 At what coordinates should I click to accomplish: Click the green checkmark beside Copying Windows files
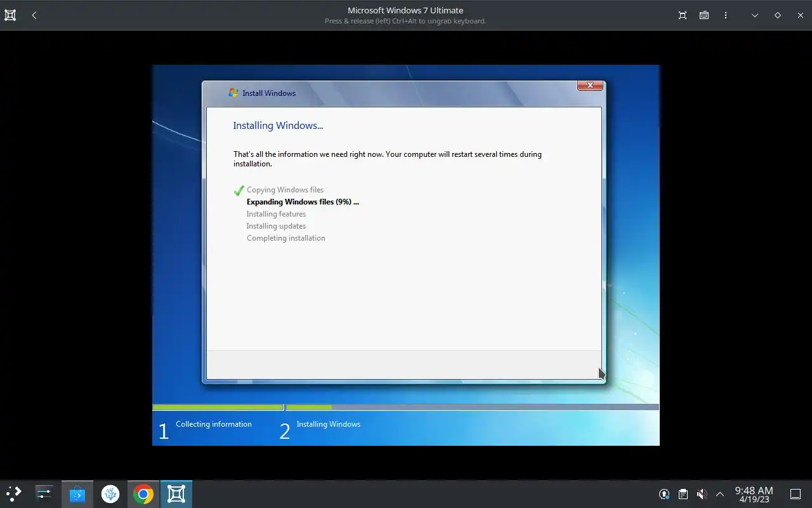click(239, 190)
